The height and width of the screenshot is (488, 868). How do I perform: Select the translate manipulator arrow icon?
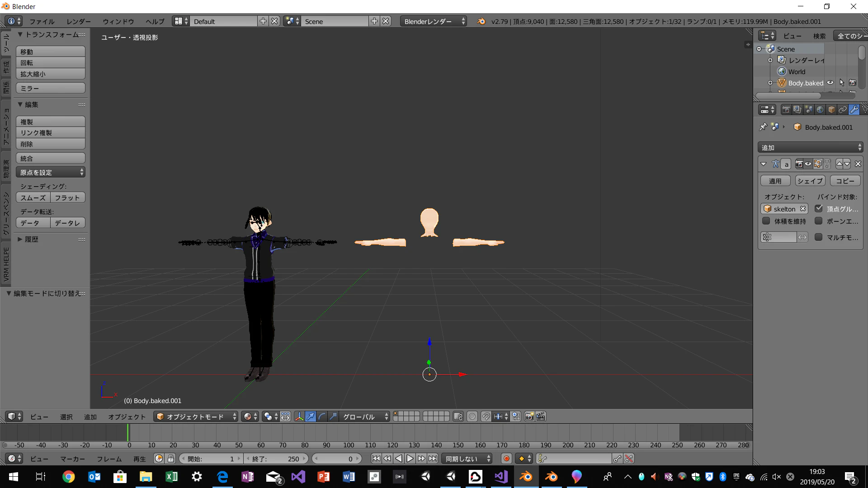click(x=311, y=417)
